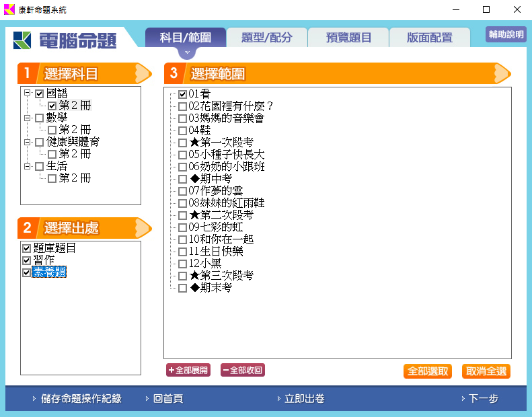The image size is (532, 417).
Task: Go to the 版面配置 tab
Action: coord(430,37)
